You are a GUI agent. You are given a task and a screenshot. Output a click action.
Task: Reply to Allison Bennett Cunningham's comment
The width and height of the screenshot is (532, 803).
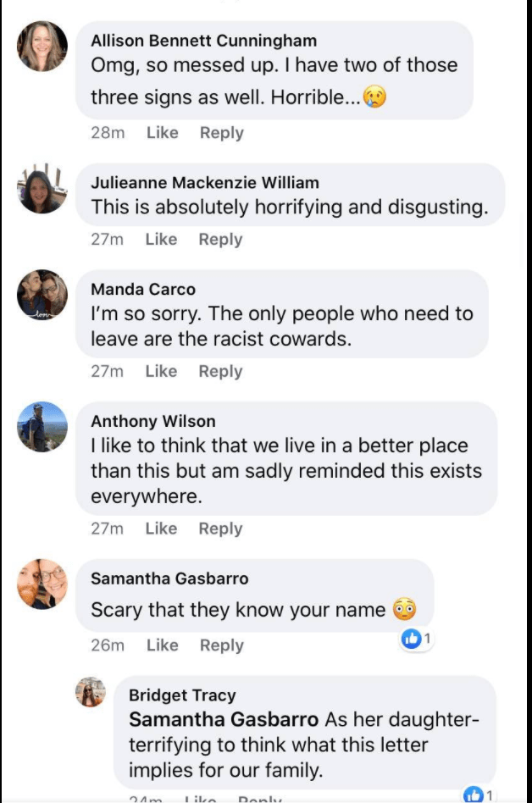point(222,133)
